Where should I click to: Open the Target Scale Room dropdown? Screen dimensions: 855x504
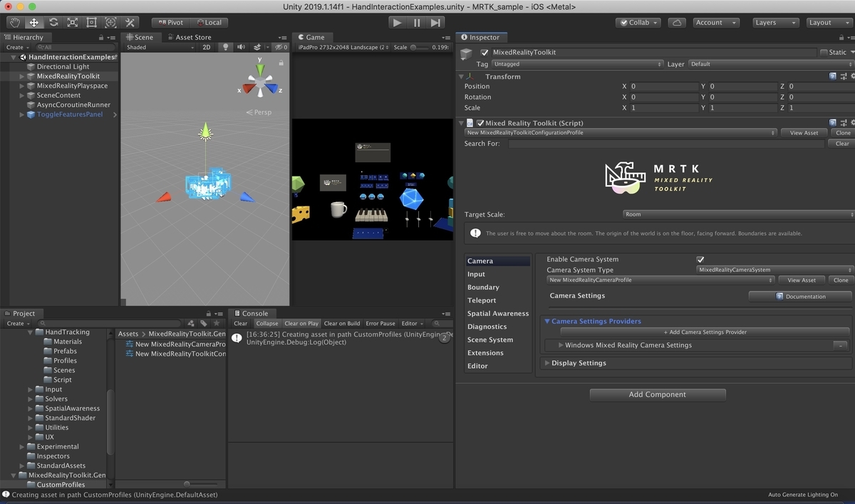tap(738, 214)
